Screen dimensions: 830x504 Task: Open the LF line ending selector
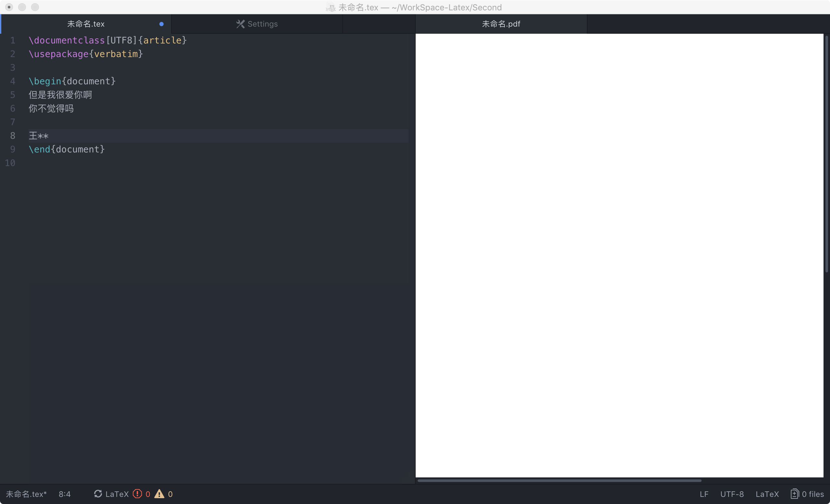coord(704,494)
